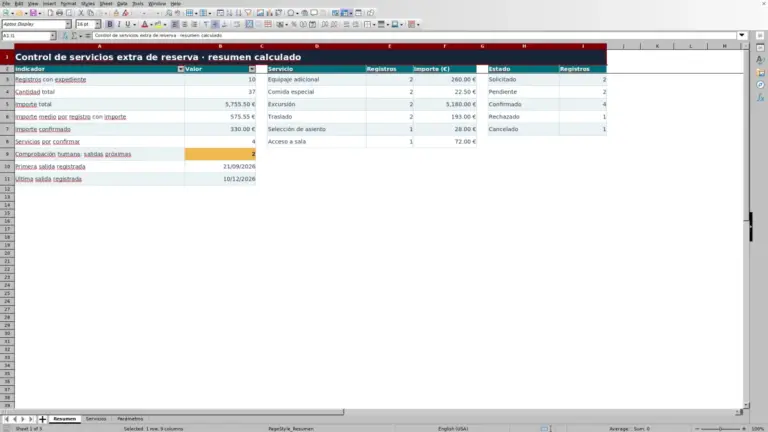Screen dimensions: 768x432
Task: Toggle Freeze Rows and Columns
Action: pos(345,13)
